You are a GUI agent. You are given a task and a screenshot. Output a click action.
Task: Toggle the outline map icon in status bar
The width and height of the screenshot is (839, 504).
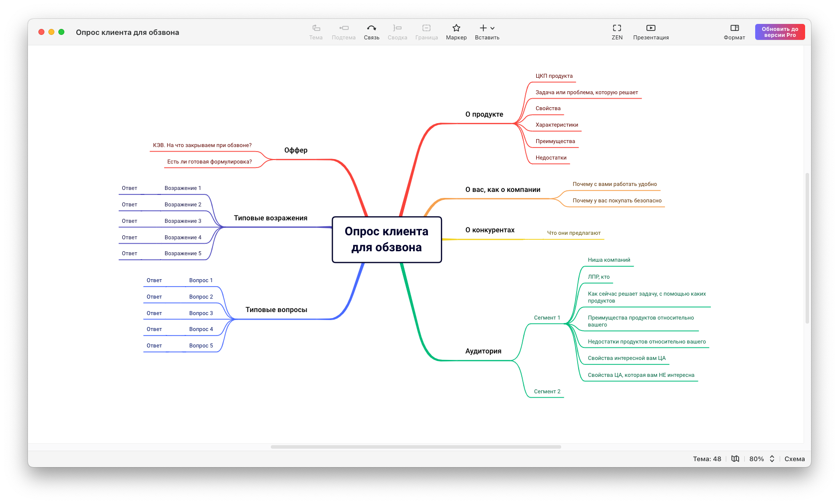click(x=735, y=459)
